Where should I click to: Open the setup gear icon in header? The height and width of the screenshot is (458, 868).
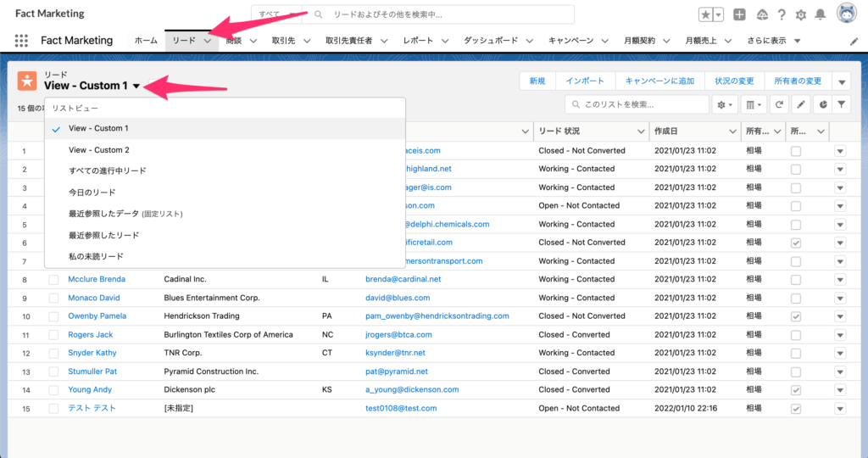[x=800, y=14]
